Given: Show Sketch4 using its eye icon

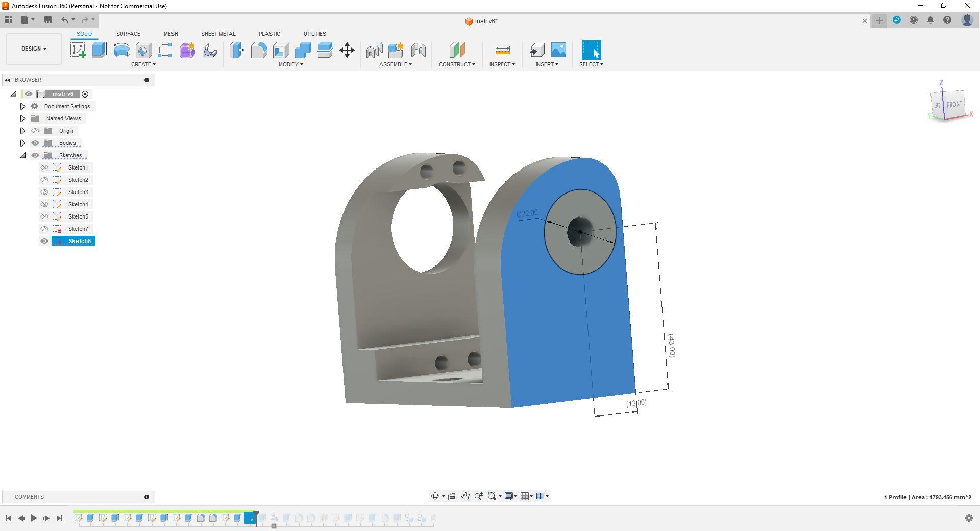Looking at the screenshot, I should (44, 204).
